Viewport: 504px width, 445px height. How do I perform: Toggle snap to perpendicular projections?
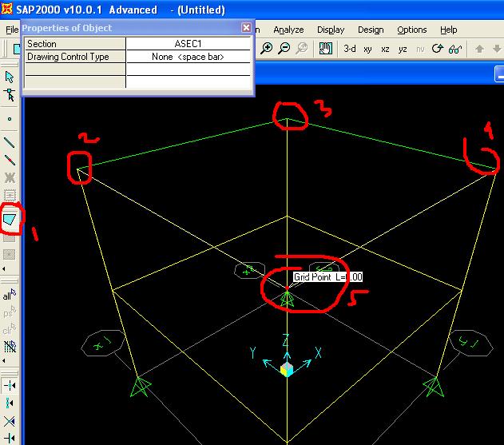10,438
